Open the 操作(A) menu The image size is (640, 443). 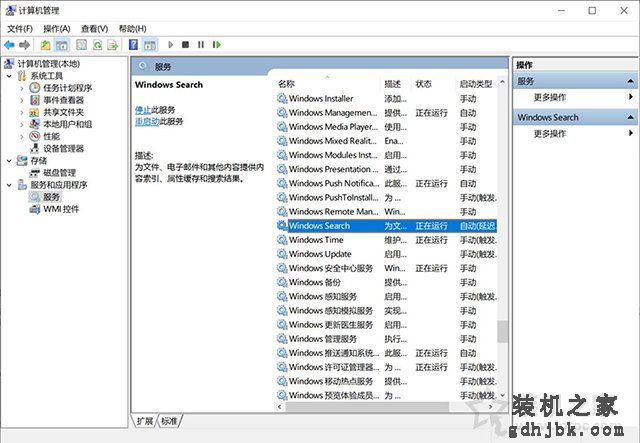tap(57, 29)
